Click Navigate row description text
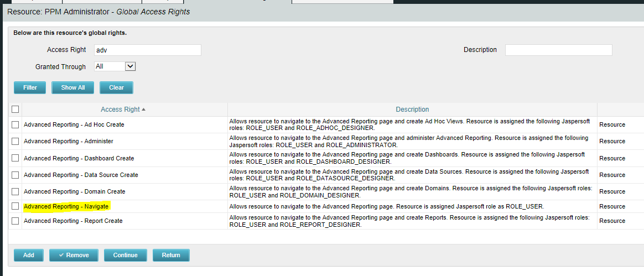The width and height of the screenshot is (644, 276). tap(387, 206)
